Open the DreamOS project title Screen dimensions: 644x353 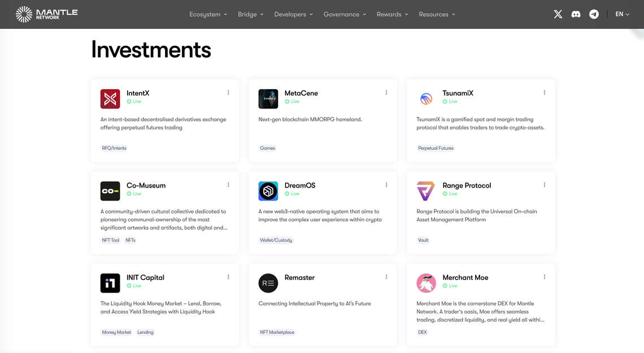point(300,185)
